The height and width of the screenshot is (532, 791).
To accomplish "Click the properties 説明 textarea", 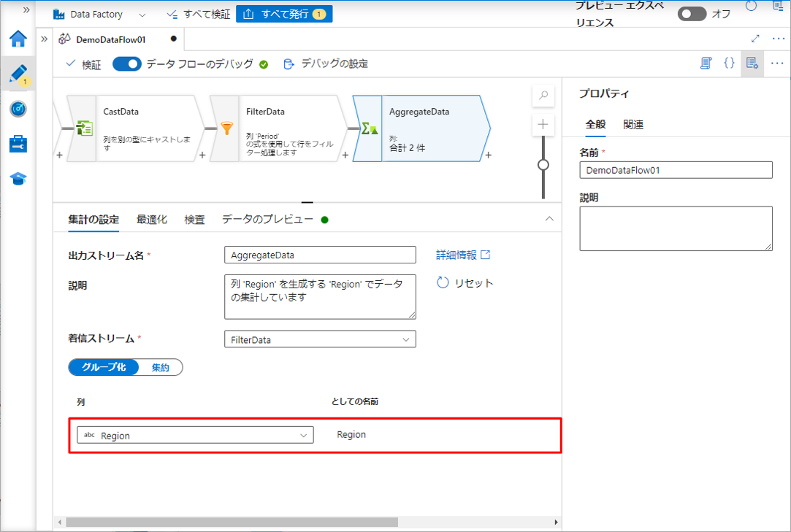I will click(x=676, y=228).
